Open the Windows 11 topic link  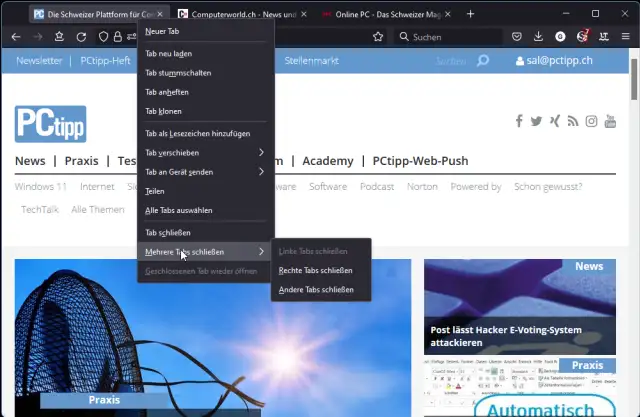tap(41, 187)
